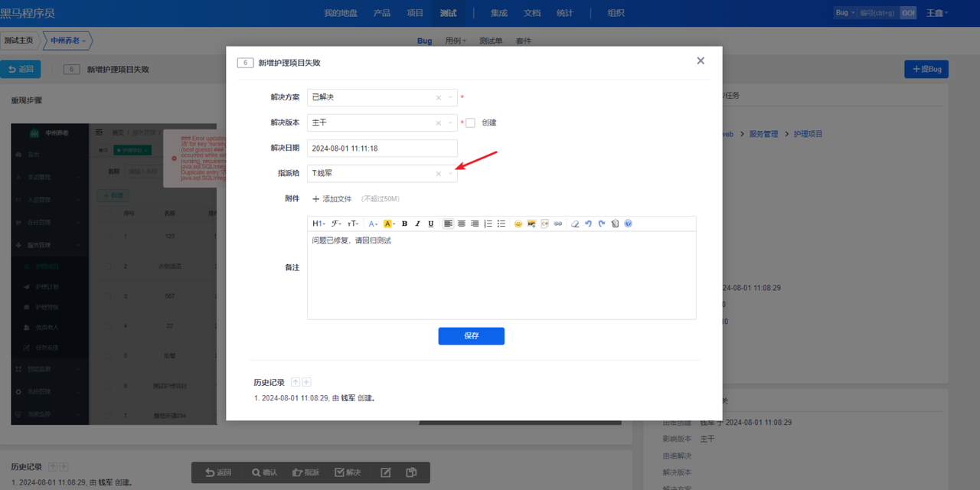Viewport: 980px width, 490px height.
Task: Insert a code block
Action: click(x=544, y=224)
